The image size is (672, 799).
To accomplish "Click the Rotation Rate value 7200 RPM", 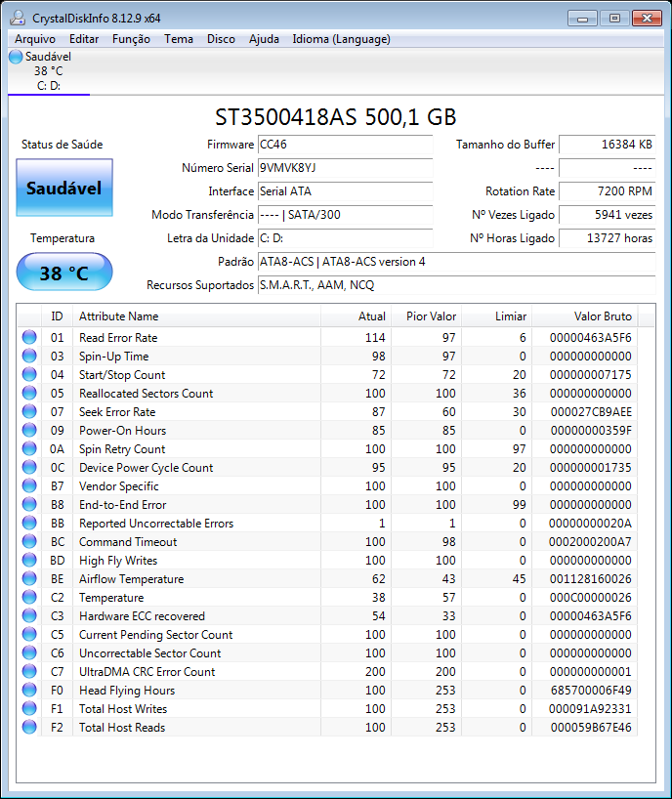I will pos(607,191).
